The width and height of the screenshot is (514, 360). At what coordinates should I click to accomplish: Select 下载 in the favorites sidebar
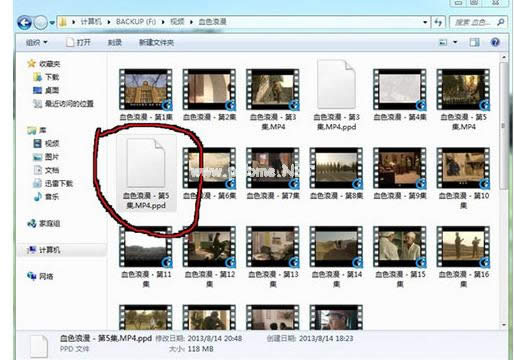tap(46, 77)
